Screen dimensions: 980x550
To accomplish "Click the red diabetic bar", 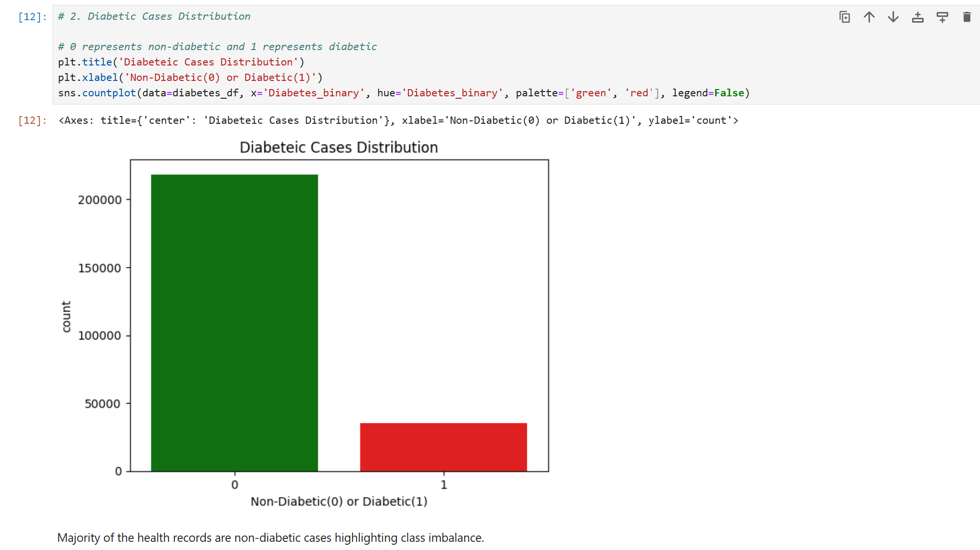I will [x=443, y=447].
